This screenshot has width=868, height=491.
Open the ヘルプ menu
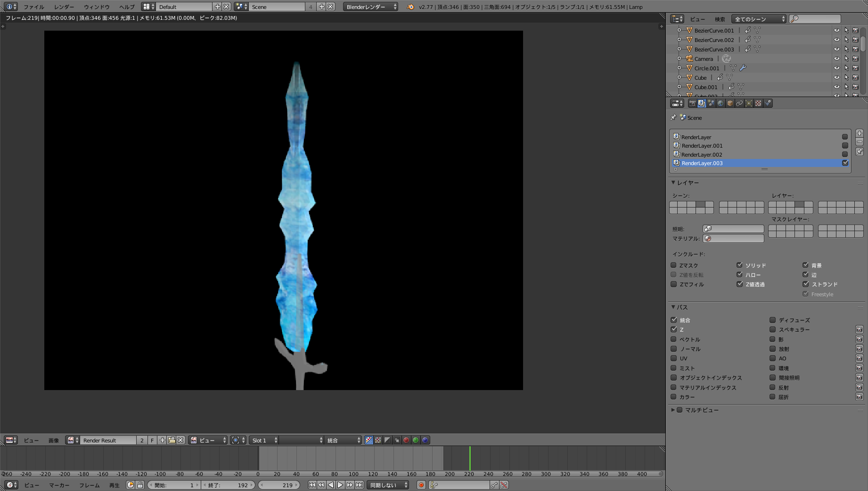127,7
